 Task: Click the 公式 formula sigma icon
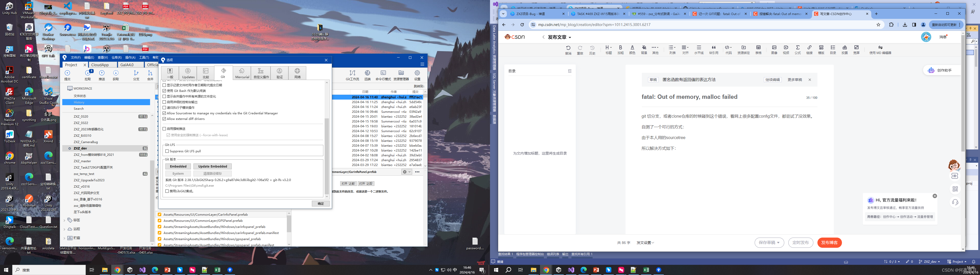point(797,48)
